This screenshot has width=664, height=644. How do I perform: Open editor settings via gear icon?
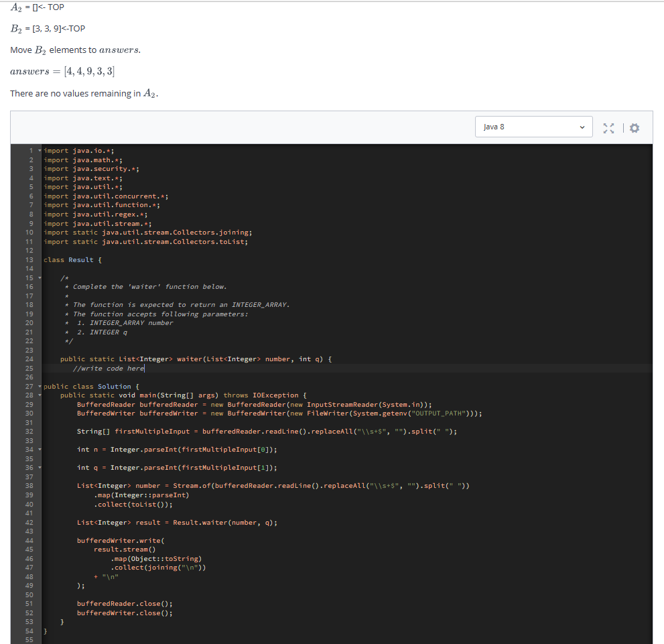pos(634,127)
